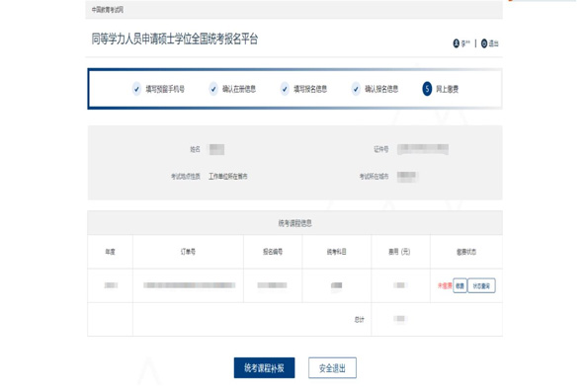
Task: Click the 缴费 button in the table row
Action: click(460, 285)
